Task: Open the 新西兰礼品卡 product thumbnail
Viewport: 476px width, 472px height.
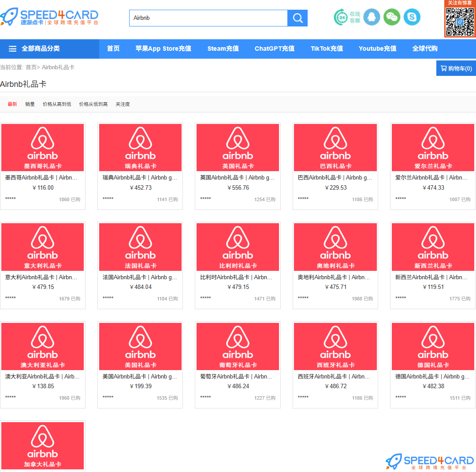Action: pyautogui.click(x=433, y=247)
